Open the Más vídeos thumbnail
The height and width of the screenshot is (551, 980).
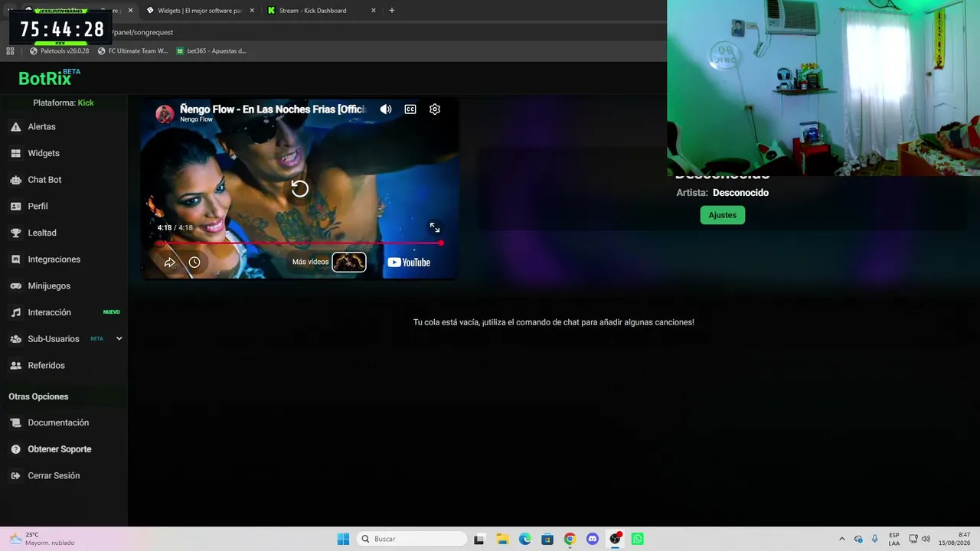click(x=349, y=262)
